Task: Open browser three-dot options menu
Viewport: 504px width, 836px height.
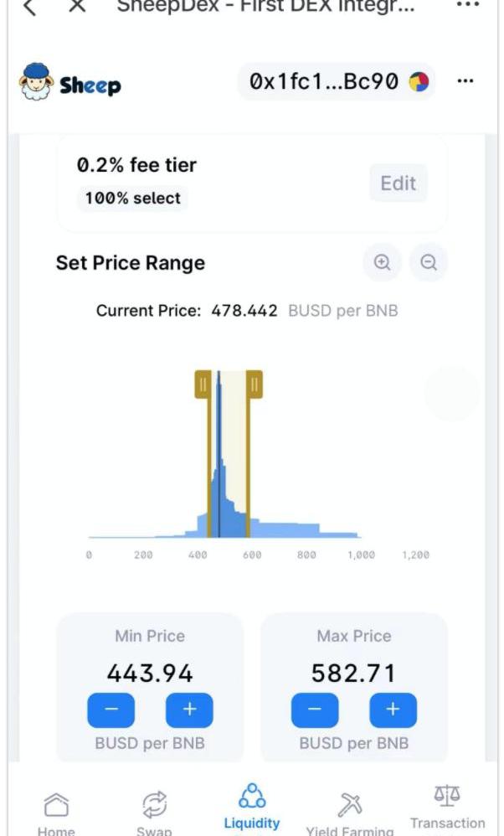Action: pyautogui.click(x=468, y=6)
